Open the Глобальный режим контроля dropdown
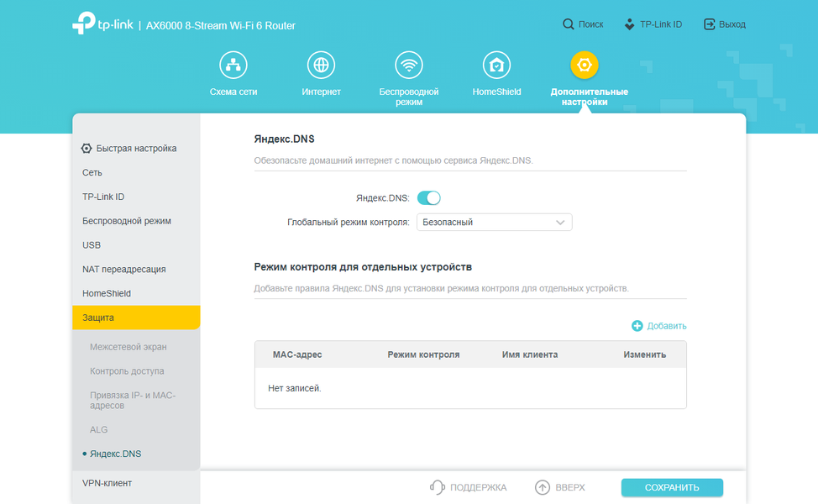This screenshot has width=818, height=504. (x=494, y=223)
